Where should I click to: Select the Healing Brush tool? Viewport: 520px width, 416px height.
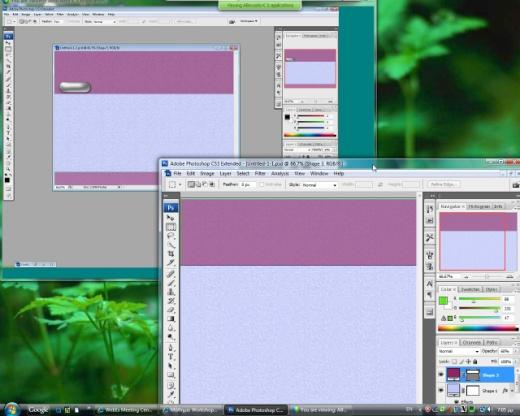click(171, 274)
